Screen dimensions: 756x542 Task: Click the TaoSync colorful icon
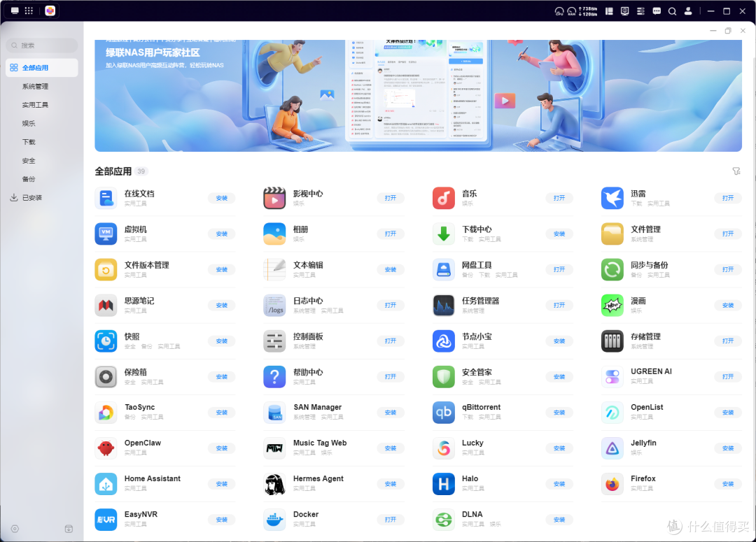click(x=106, y=413)
